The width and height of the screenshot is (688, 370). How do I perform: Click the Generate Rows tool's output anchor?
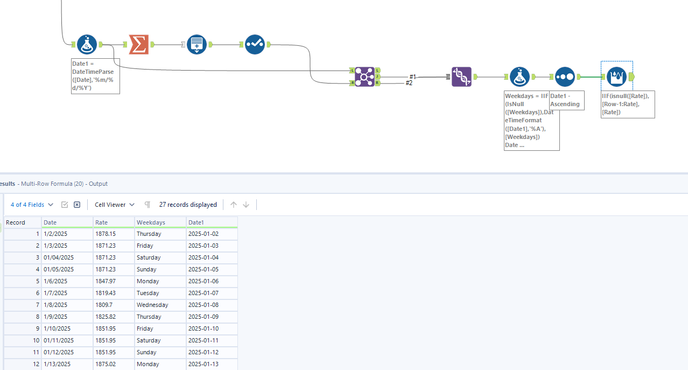point(211,44)
